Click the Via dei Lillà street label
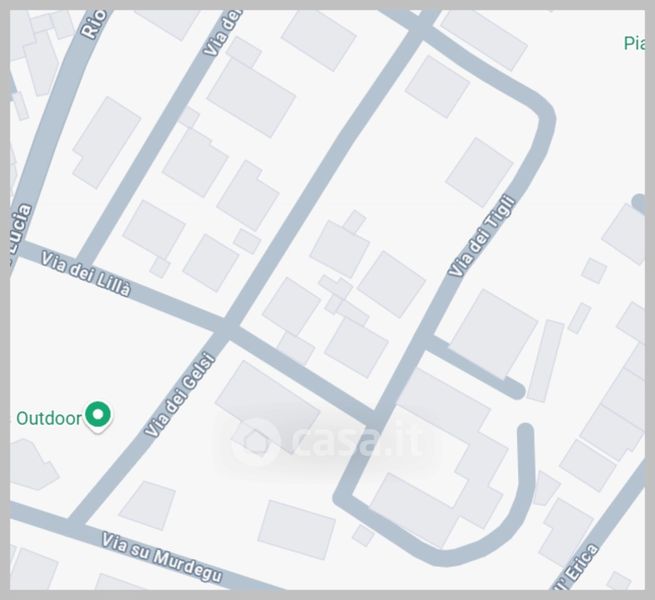This screenshot has width=655, height=600. 86,274
